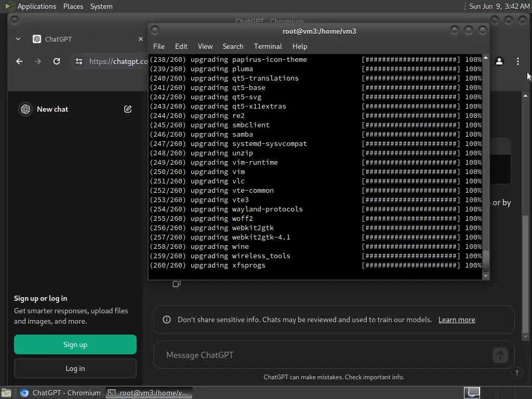Open the terminal View menu
The width and height of the screenshot is (532, 399).
pyautogui.click(x=205, y=46)
